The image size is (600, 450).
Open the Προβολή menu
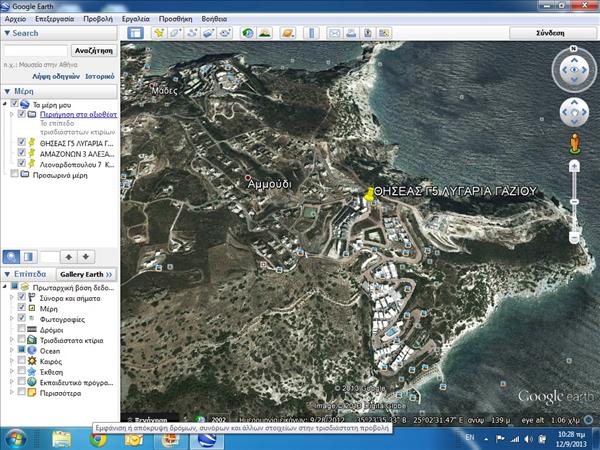tap(98, 19)
